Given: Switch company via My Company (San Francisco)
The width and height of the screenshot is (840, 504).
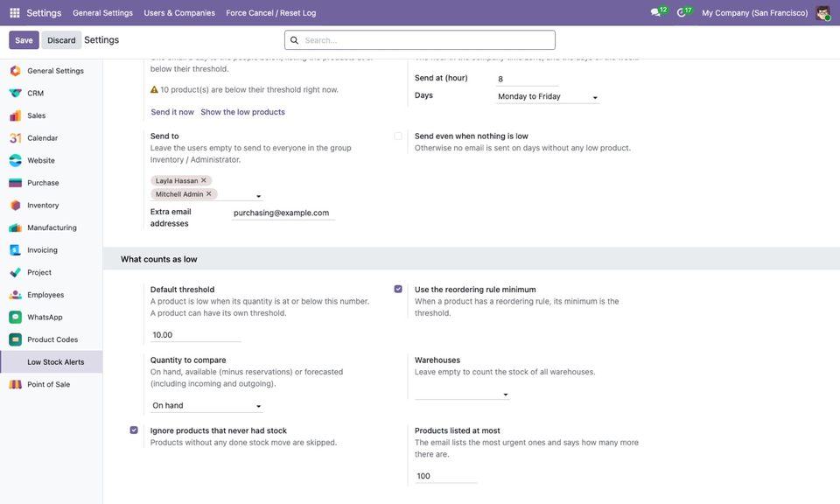Looking at the screenshot, I should tap(755, 13).
